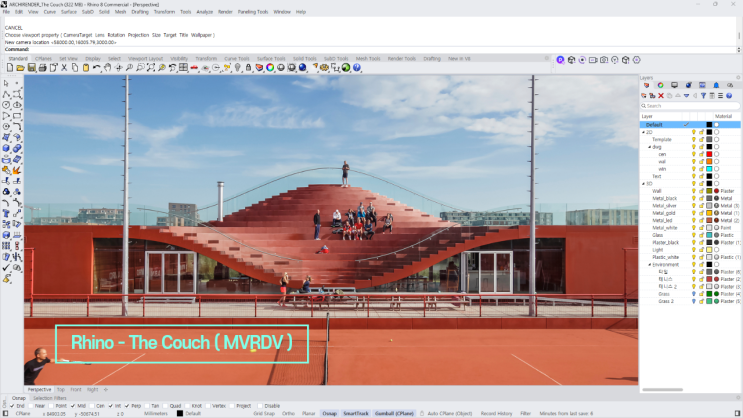Toggle the Perp osnap checkbox
The height and width of the screenshot is (418, 743).
[x=127, y=406]
